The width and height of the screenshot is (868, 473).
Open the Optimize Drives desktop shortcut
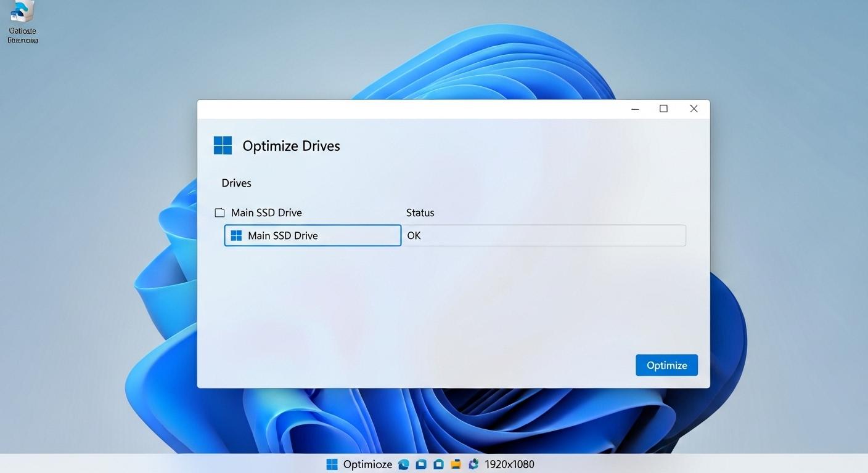[x=22, y=18]
